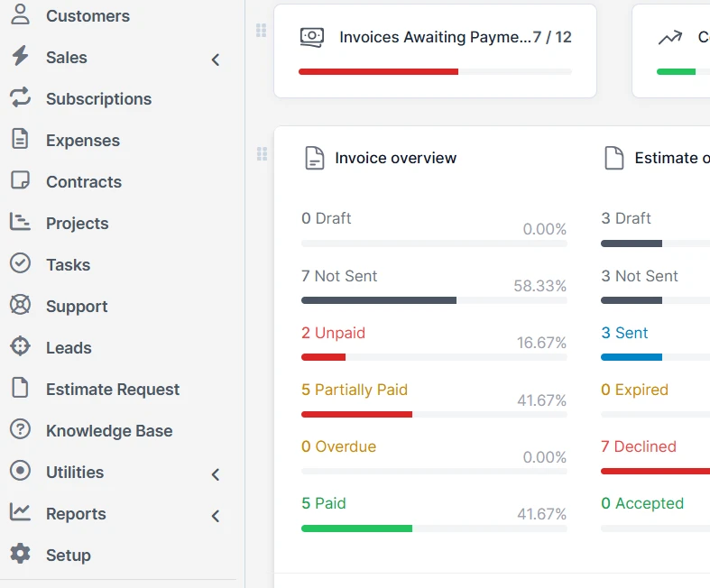This screenshot has height=588, width=710.
Task: Open the Tasks menu item
Action: pos(68,265)
